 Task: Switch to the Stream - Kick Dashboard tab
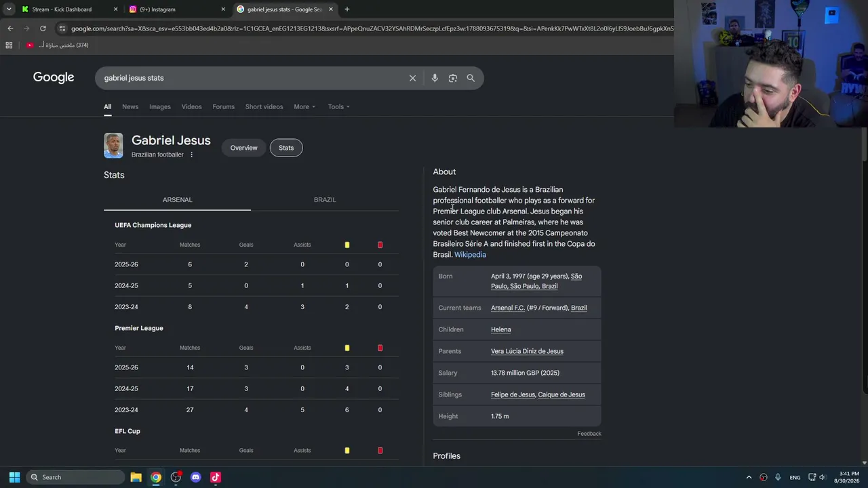tap(62, 9)
